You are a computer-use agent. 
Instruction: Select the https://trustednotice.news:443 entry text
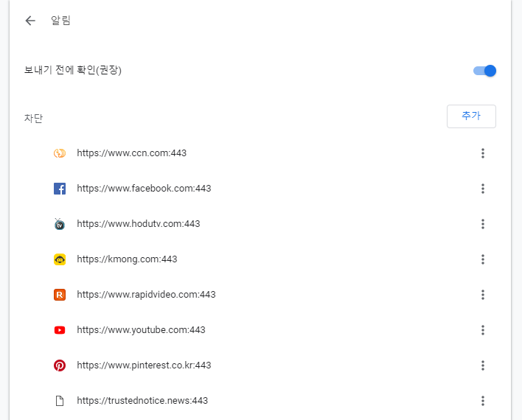(142, 401)
